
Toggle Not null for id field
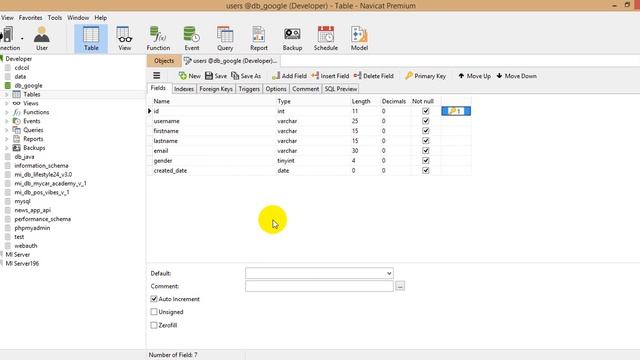pos(426,111)
